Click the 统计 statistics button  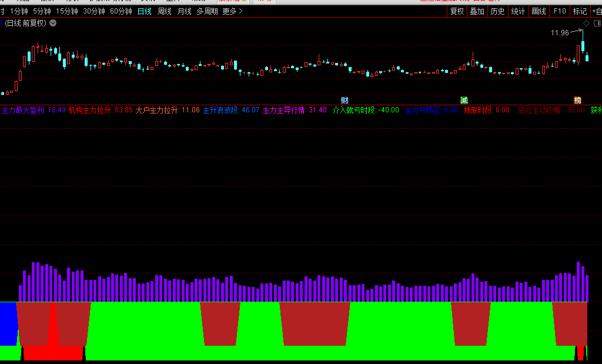pyautogui.click(x=518, y=11)
